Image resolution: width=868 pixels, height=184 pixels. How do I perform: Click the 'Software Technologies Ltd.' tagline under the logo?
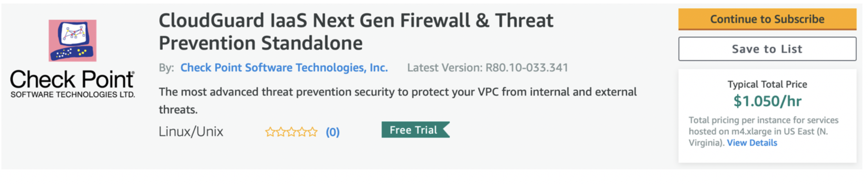73,95
